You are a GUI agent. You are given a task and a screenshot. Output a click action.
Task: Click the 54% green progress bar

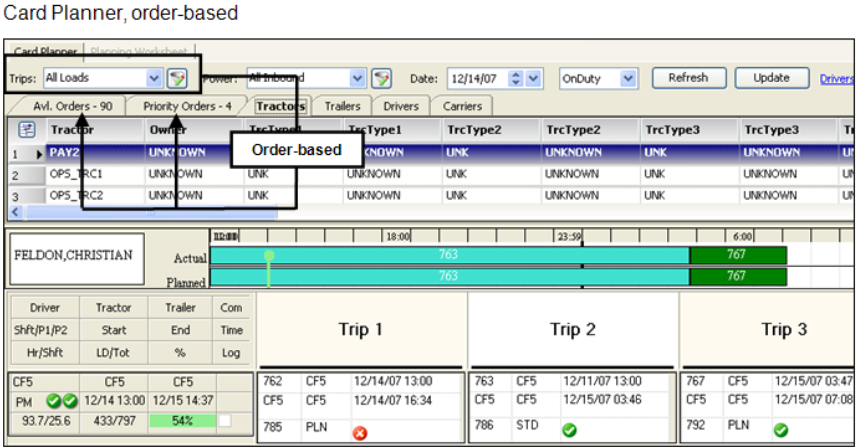coord(182,421)
